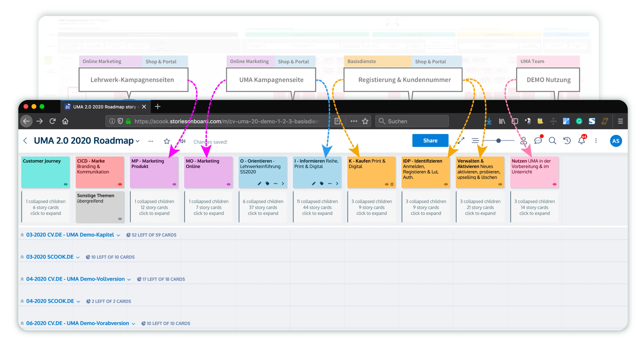Screen dimensions: 644x346
Task: Collapse the 03-2020 CV.DE - UMA Demo-Kapitel release
Action: (22, 235)
